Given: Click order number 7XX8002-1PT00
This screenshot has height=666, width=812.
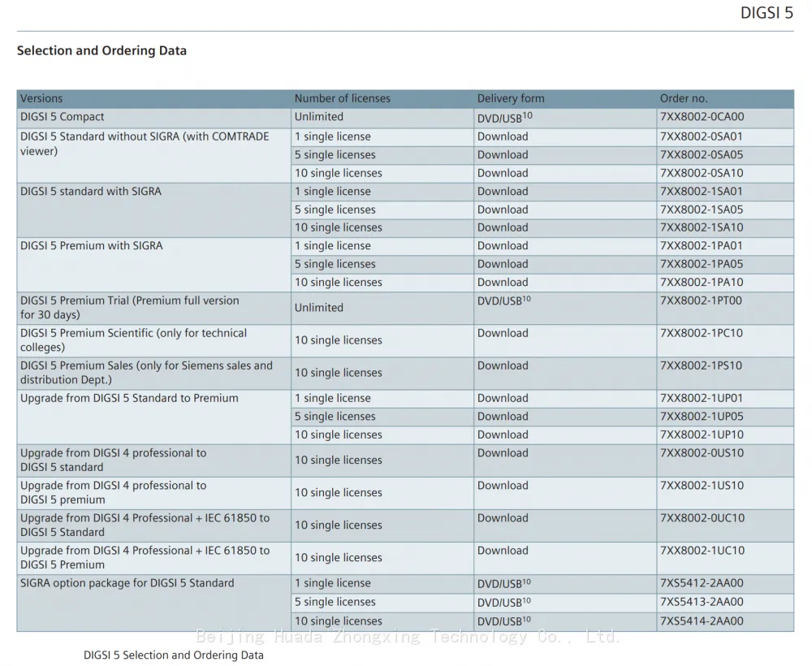Looking at the screenshot, I should tap(701, 301).
